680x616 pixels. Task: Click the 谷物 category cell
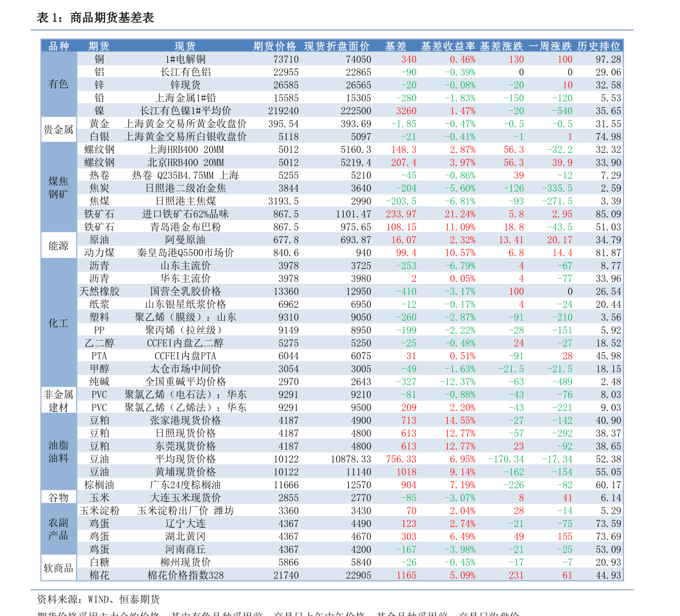[59, 497]
